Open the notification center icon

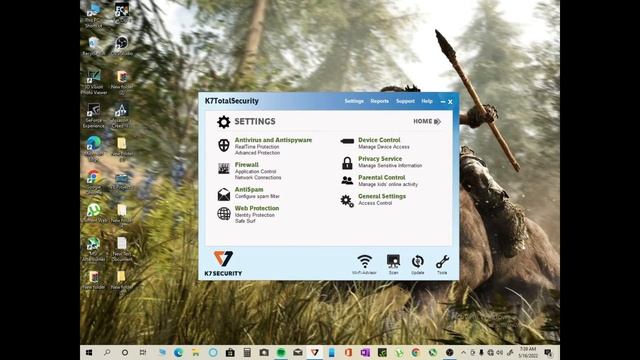click(x=549, y=352)
